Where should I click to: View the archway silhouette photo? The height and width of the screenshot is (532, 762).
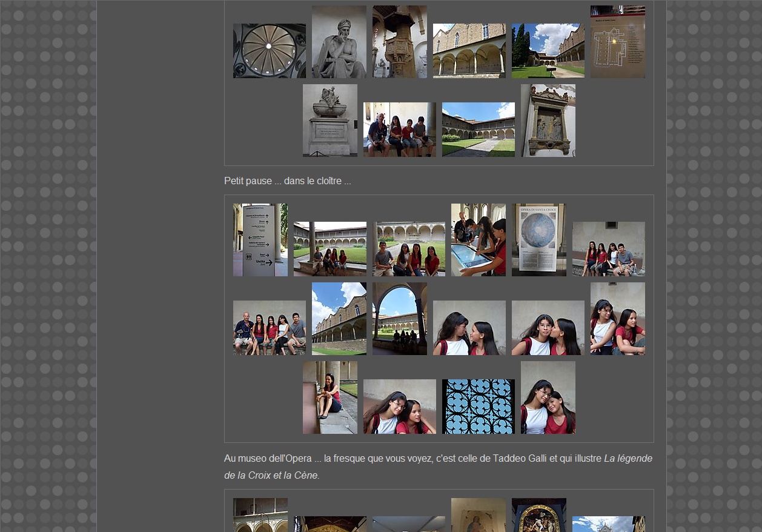point(399,319)
